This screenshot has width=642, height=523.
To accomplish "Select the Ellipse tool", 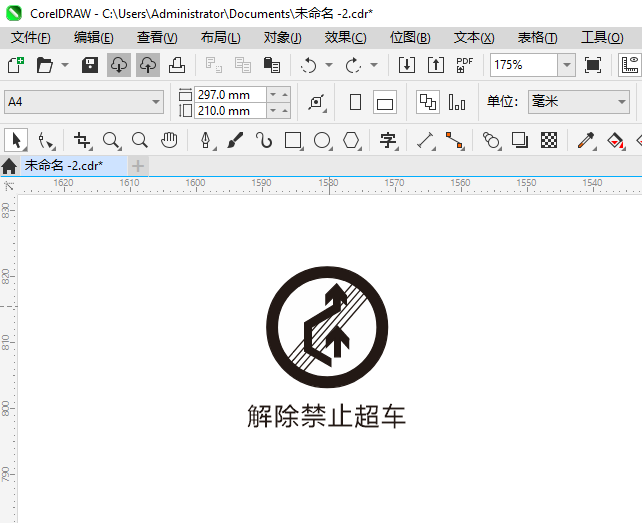I will coord(322,140).
